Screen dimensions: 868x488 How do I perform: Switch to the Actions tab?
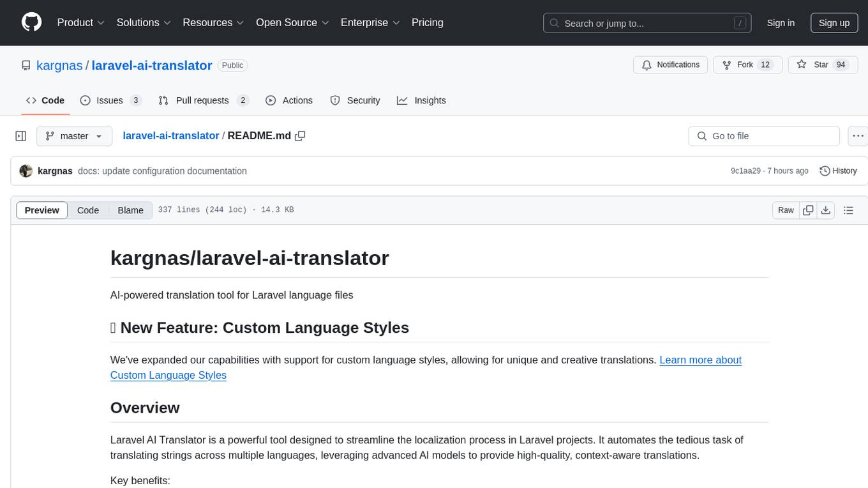[x=289, y=100]
